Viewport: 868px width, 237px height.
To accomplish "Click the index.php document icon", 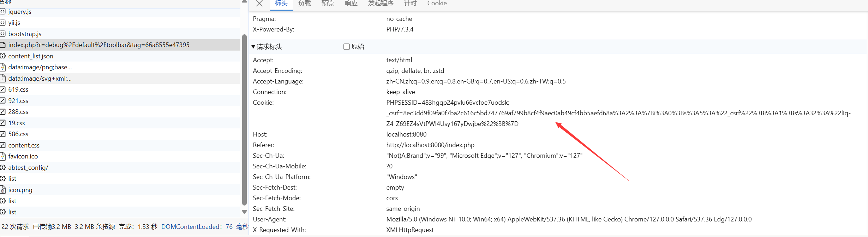I will coord(3,45).
